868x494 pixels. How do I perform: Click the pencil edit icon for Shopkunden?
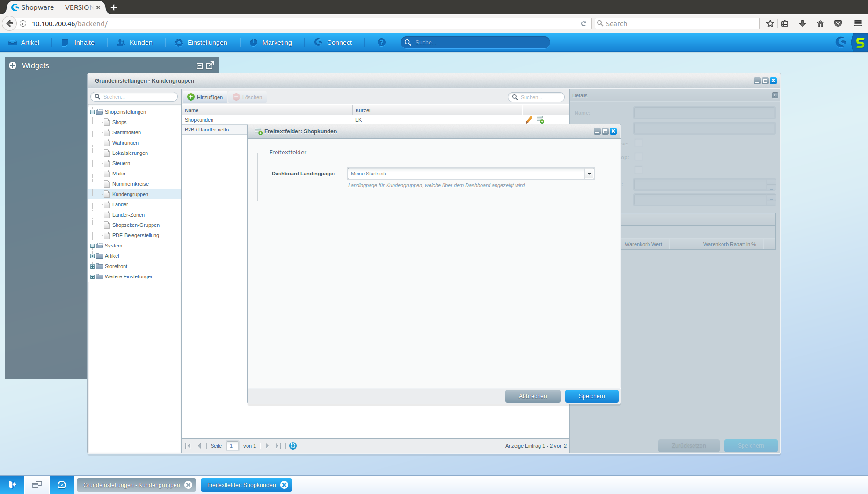529,120
